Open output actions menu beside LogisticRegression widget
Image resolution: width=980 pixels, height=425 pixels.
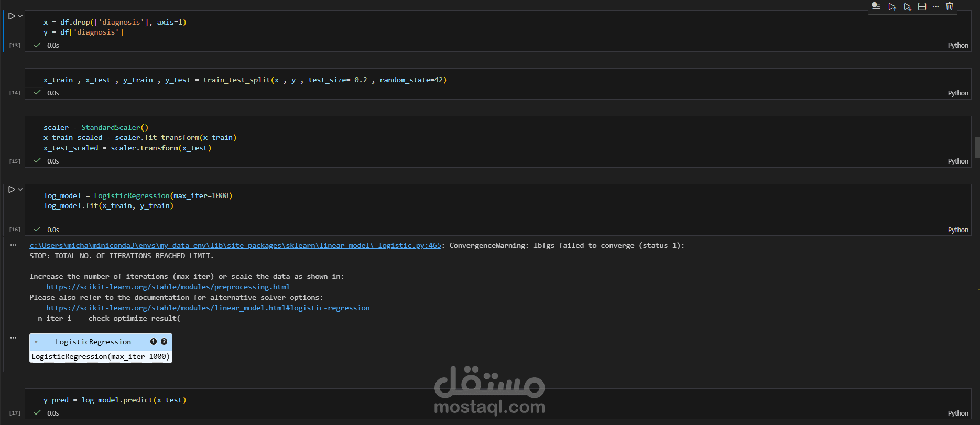click(13, 338)
